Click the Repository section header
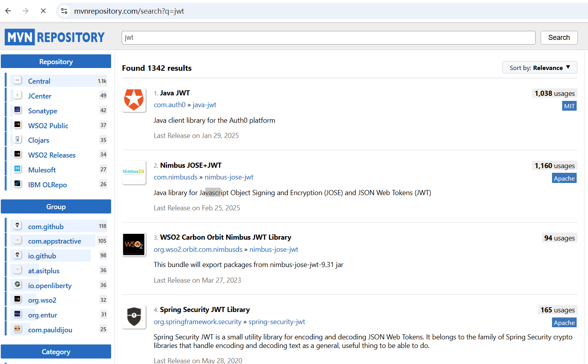The height and width of the screenshot is (364, 588). [56, 61]
